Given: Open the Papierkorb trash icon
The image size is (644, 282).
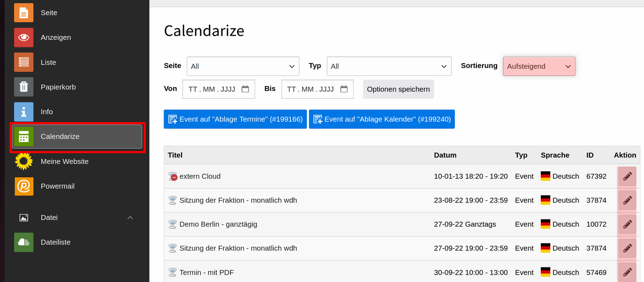Looking at the screenshot, I should pyautogui.click(x=24, y=87).
